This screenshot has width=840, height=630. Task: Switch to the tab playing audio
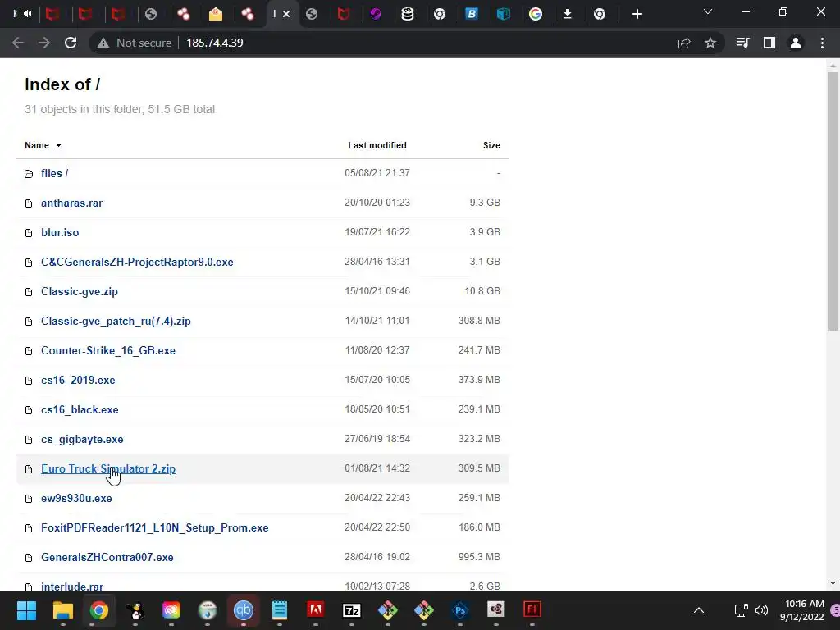point(22,14)
